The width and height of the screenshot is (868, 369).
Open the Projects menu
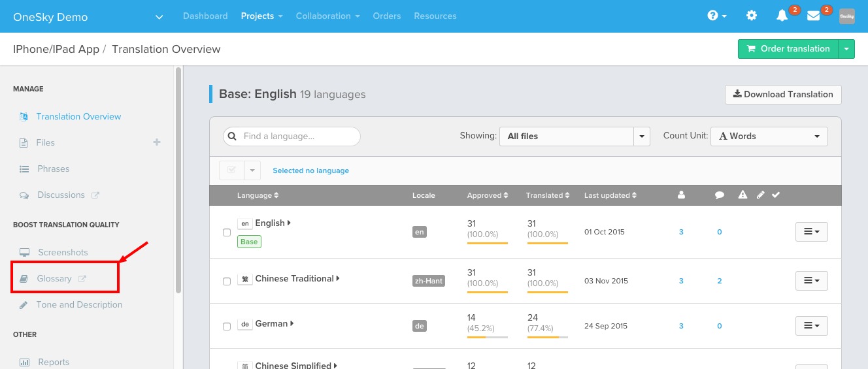261,16
